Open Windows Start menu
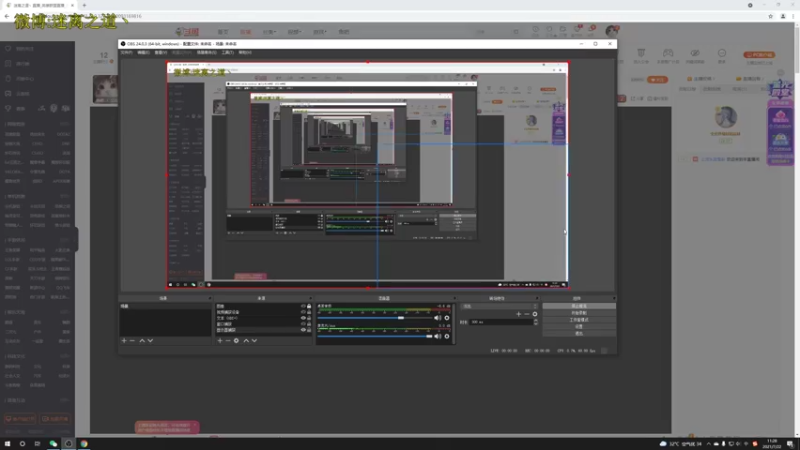 7,444
